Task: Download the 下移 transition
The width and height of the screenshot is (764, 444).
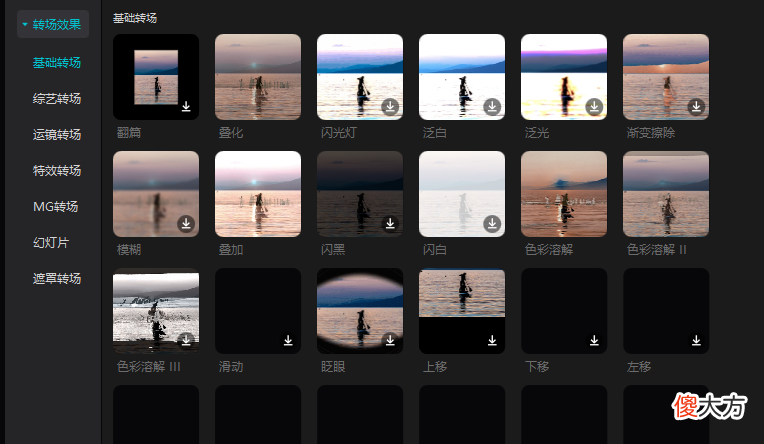Action: tap(594, 340)
